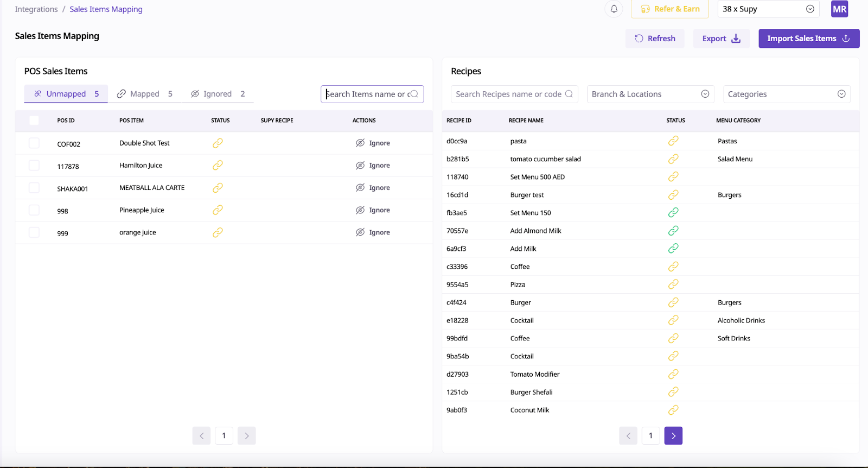Viewport: 868px width, 468px height.
Task: Click link status icon for MEATBALL ALA CARTE
Action: tap(218, 188)
